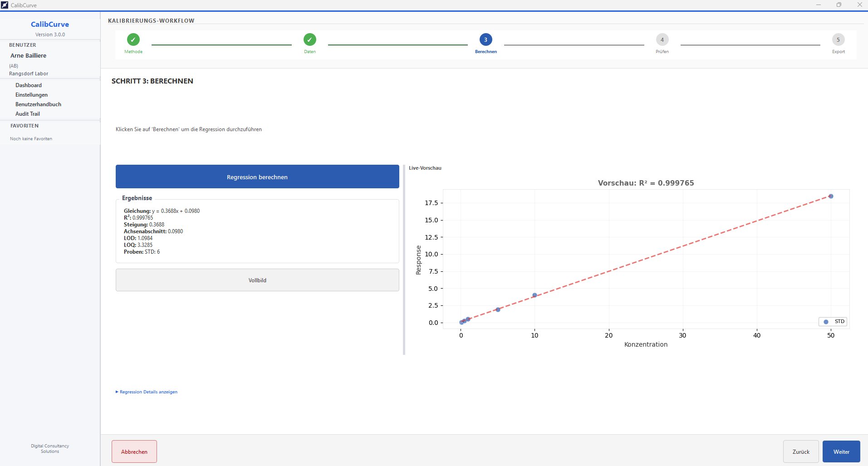868x466 pixels.
Task: Proceed with the Weiter button
Action: [x=841, y=451]
